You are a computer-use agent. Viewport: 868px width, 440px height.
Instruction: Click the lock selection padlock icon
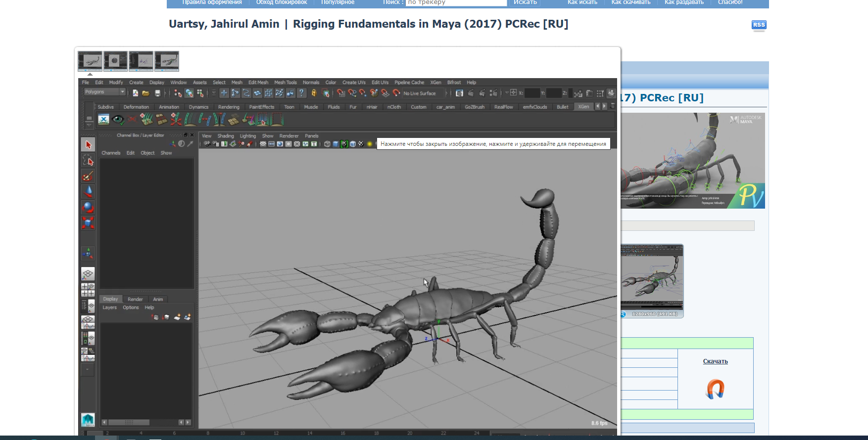314,93
